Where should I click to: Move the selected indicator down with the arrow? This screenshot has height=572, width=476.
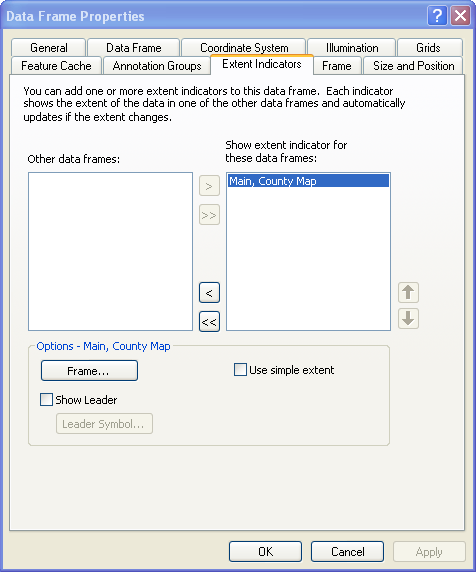coord(408,319)
